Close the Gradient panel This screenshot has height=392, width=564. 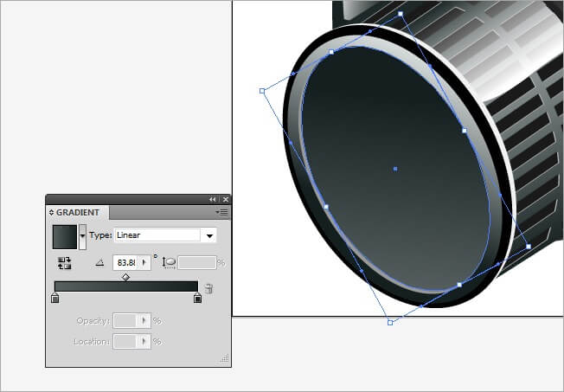(226, 199)
